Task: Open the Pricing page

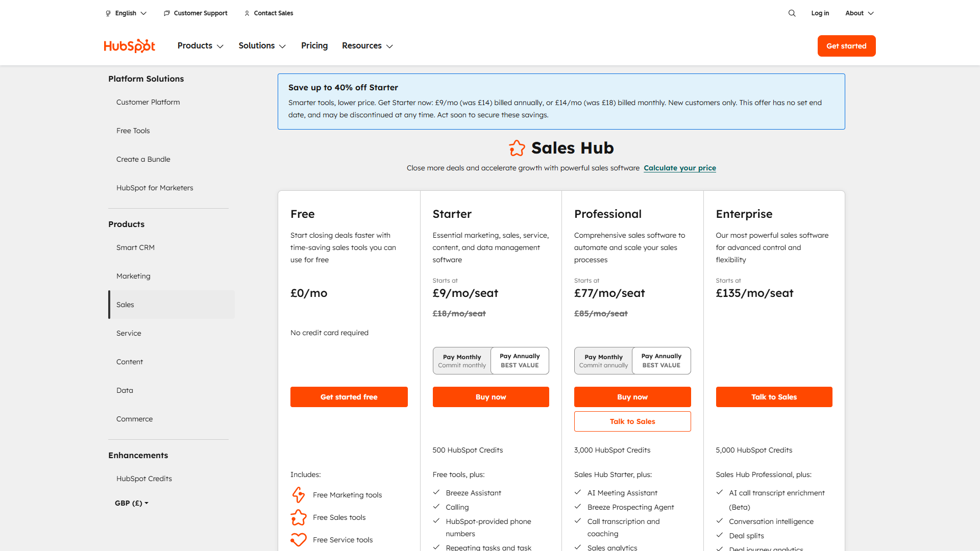Action: click(314, 46)
